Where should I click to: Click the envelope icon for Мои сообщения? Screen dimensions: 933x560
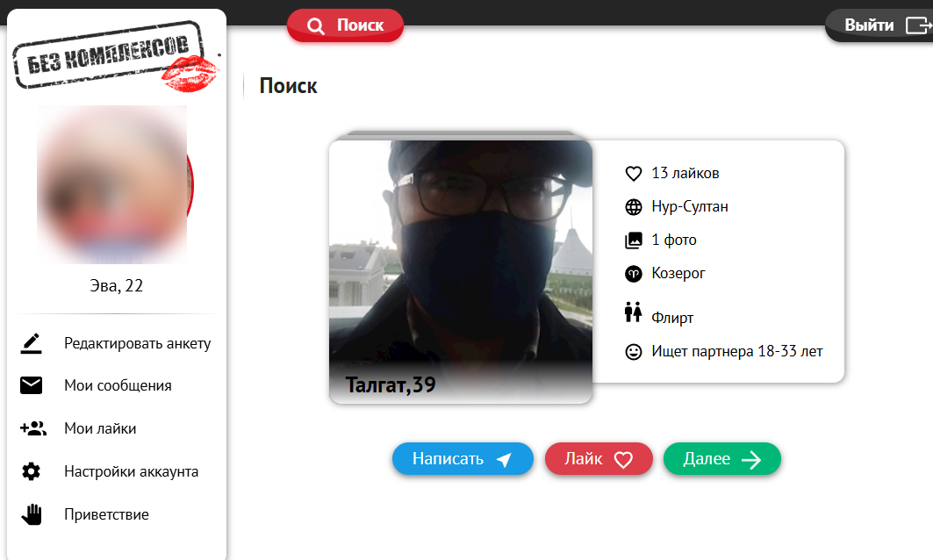[x=32, y=385]
